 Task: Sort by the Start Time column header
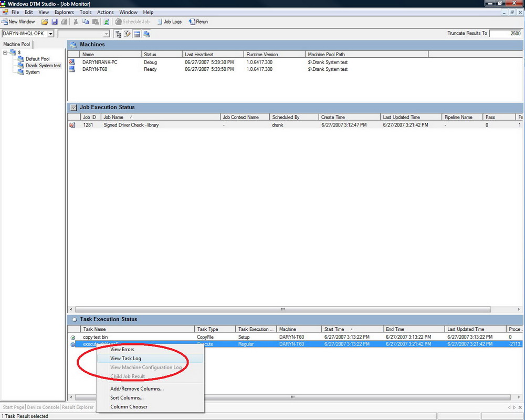(352, 329)
